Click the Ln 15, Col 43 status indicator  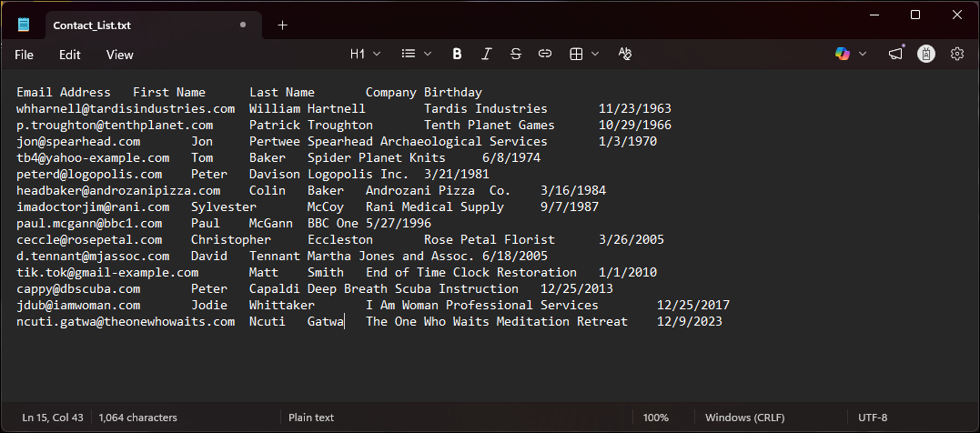tap(53, 418)
